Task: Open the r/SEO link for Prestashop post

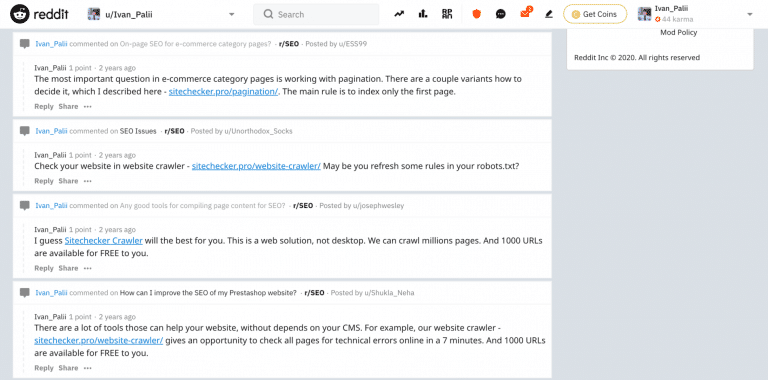Action: (x=314, y=293)
